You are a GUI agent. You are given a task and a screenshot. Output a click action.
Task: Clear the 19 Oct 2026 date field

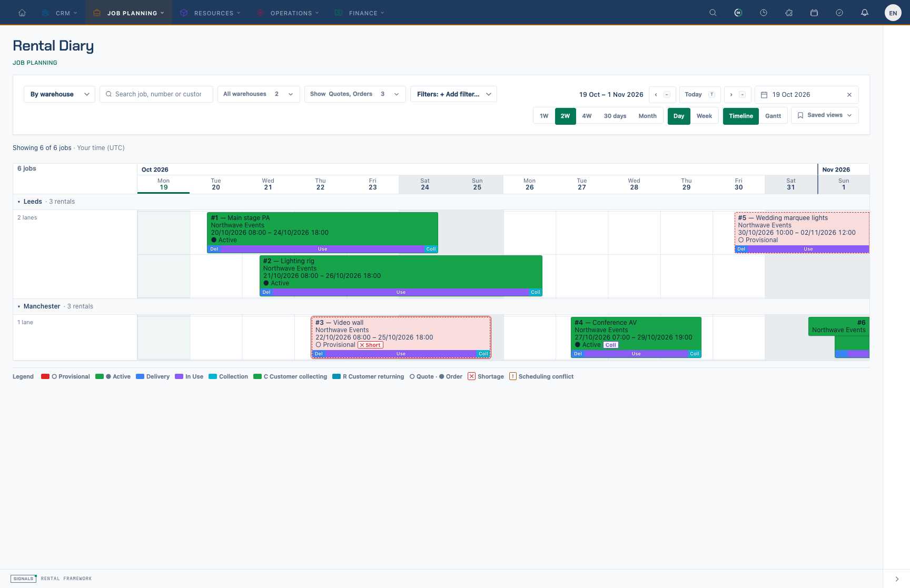pyautogui.click(x=849, y=95)
